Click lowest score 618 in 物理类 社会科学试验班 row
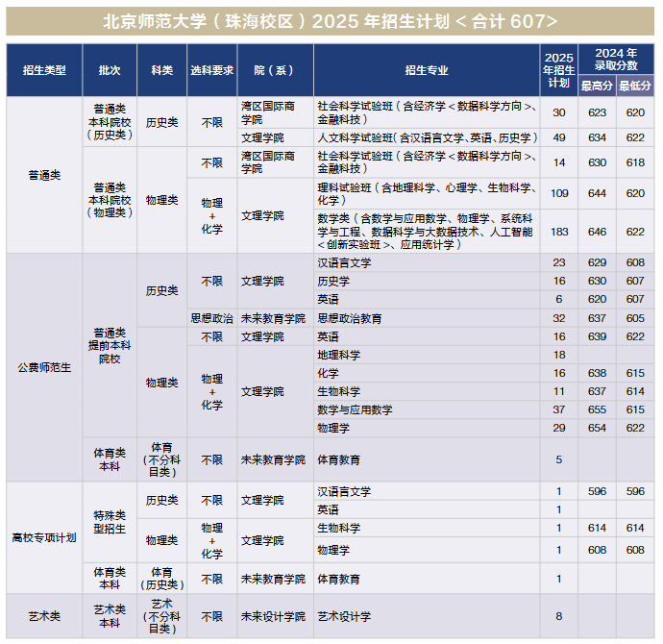This screenshot has height=644, width=663. (635, 162)
